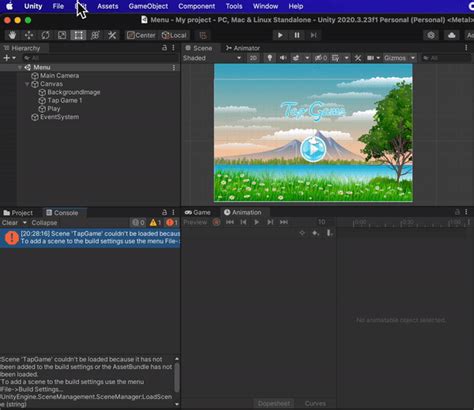Image resolution: width=474 pixels, height=410 pixels.
Task: Click the Pause button in toolbar
Action: coord(297,35)
